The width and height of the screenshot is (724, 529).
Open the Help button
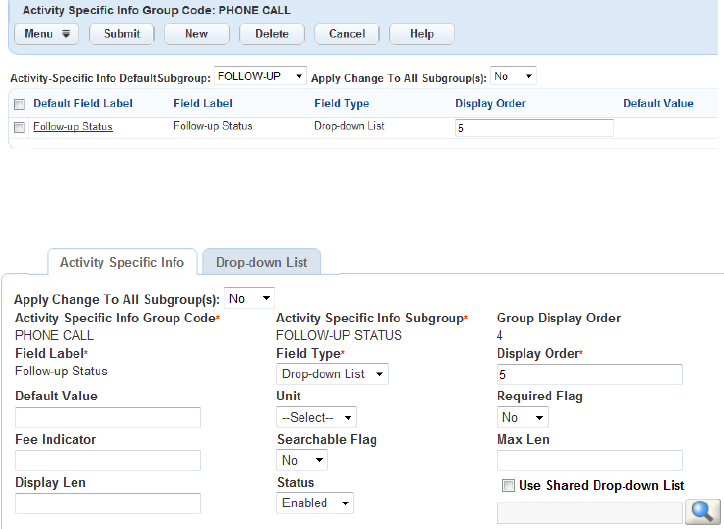(x=422, y=34)
